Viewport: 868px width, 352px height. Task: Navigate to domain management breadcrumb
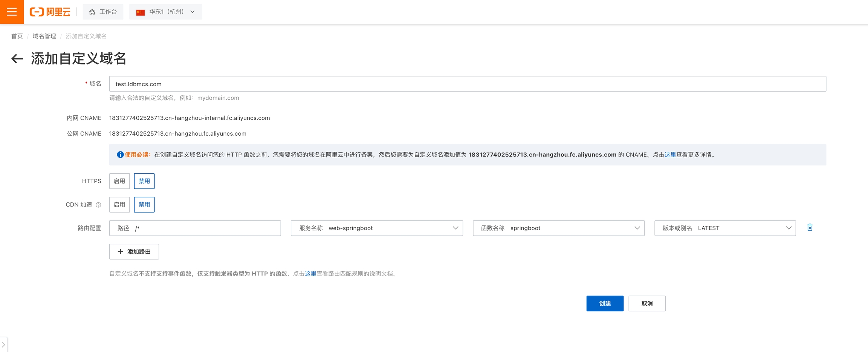[44, 36]
